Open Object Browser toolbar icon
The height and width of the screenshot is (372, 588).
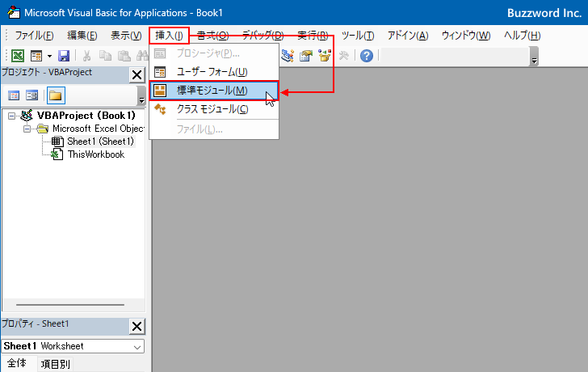pos(325,56)
